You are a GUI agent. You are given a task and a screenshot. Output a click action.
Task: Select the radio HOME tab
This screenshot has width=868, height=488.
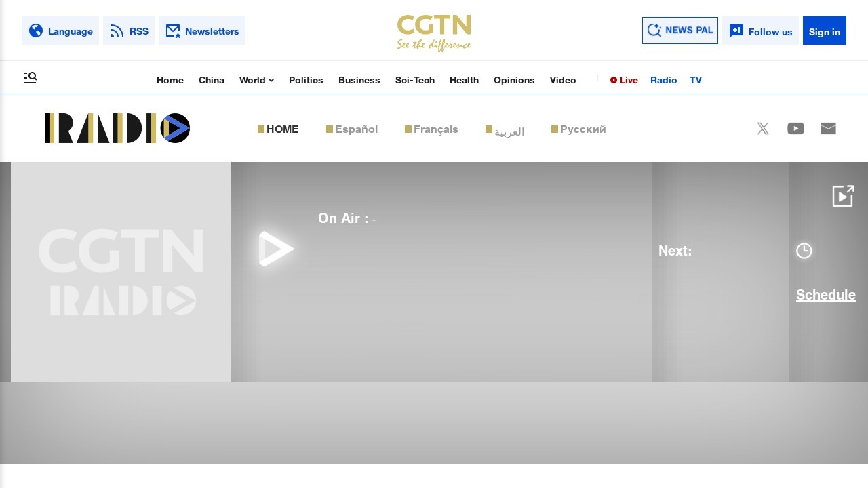278,129
